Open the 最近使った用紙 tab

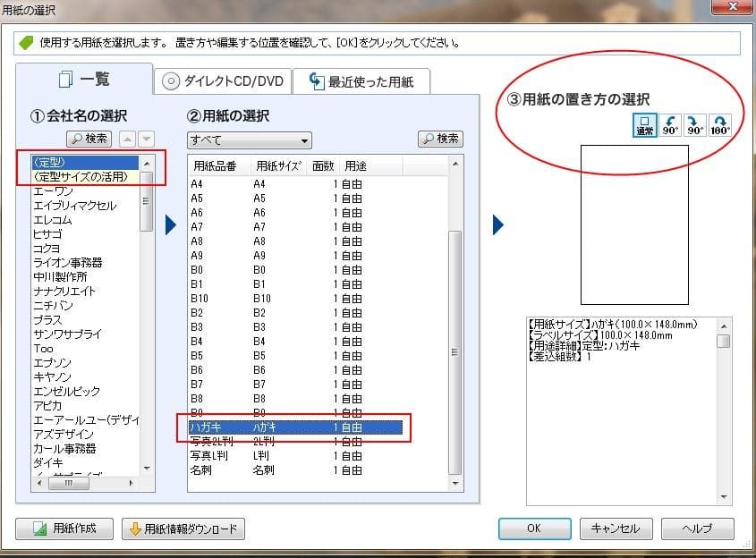(361, 81)
